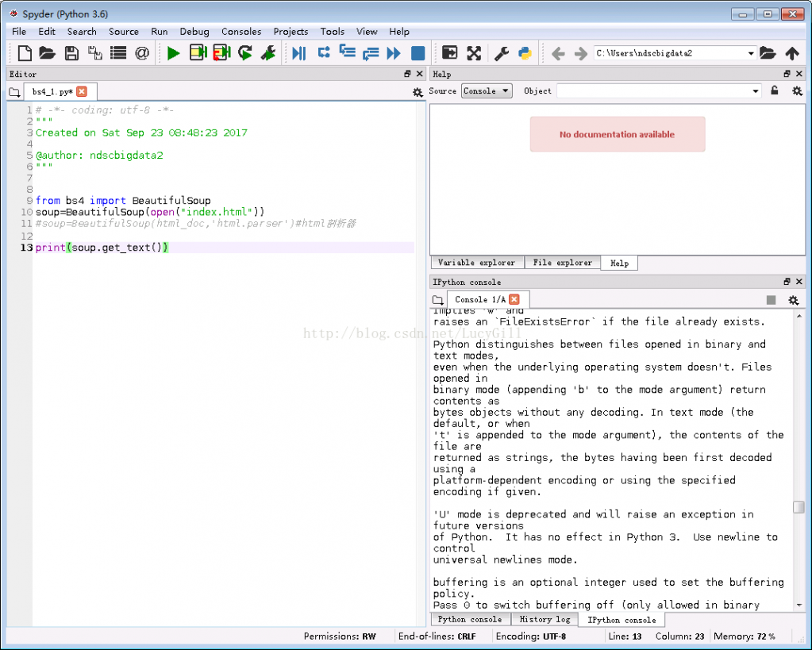
Task: Click the Save file icon
Action: 71,53
